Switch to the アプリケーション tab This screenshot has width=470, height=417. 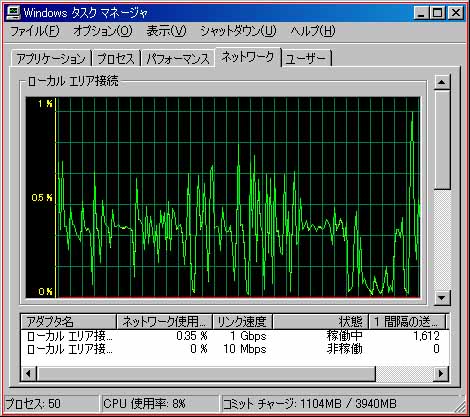coord(51,59)
